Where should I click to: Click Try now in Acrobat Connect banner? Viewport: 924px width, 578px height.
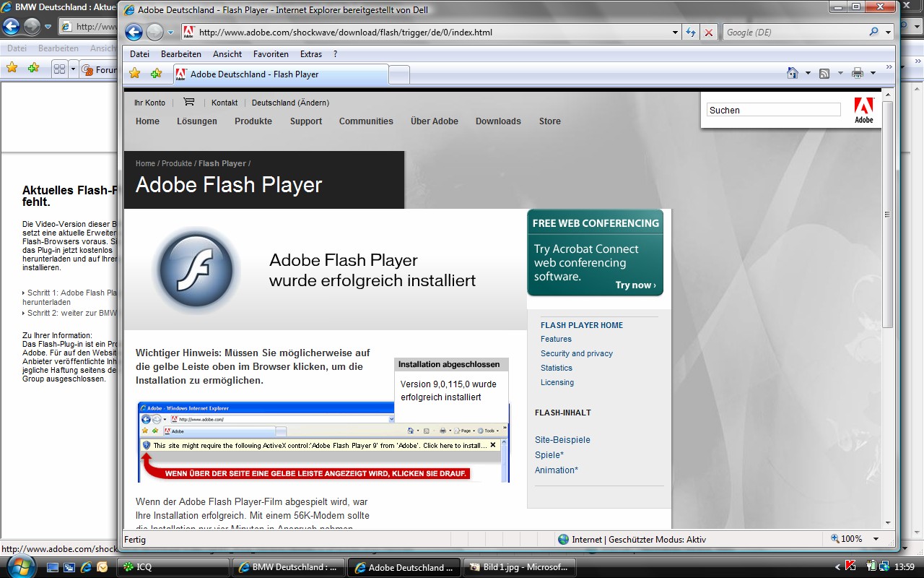(635, 285)
